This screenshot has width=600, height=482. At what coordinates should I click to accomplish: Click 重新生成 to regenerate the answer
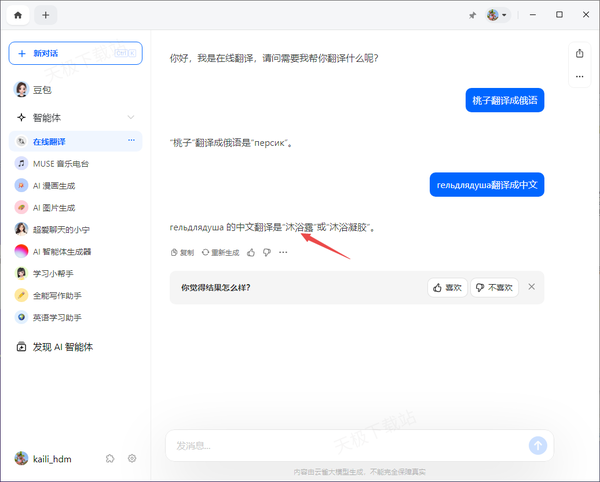(x=220, y=253)
